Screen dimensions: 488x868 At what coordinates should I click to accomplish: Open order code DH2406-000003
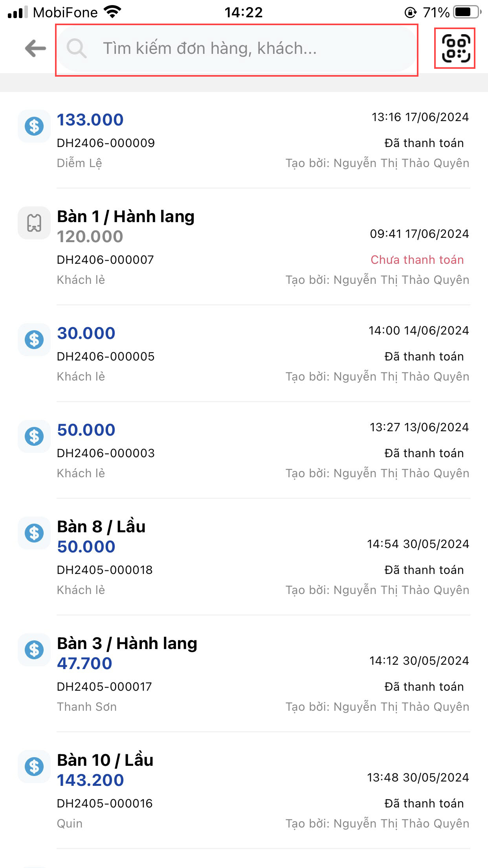(x=106, y=453)
